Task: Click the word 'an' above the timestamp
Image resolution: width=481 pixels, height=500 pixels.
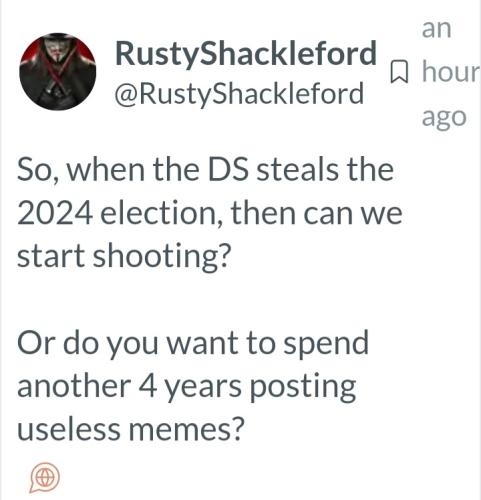Action: point(436,29)
